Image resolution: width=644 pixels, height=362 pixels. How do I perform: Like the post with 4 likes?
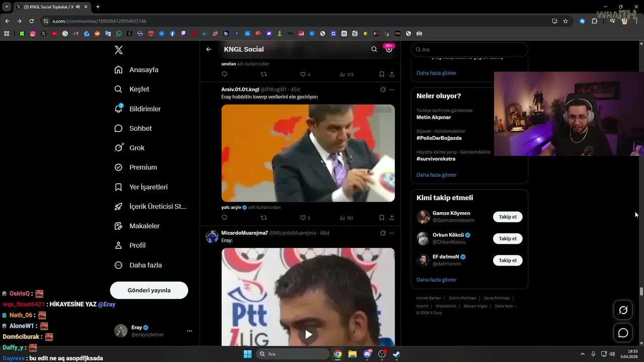point(305,74)
